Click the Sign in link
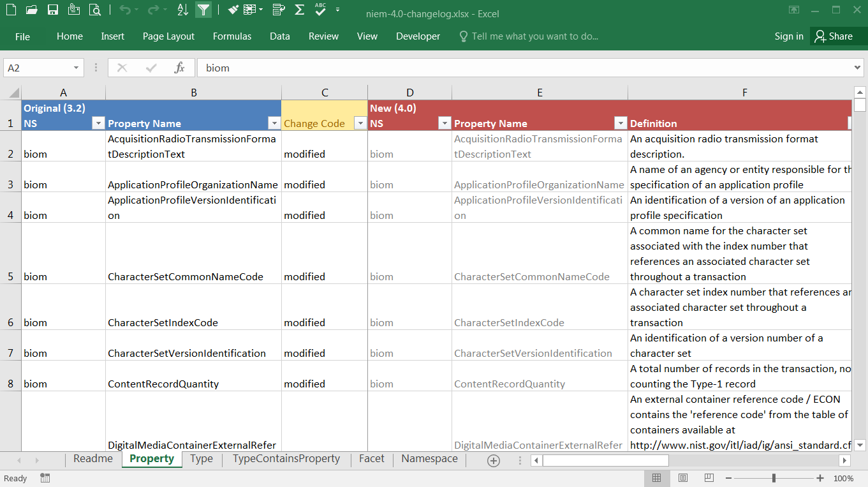The image size is (868, 487). [789, 36]
